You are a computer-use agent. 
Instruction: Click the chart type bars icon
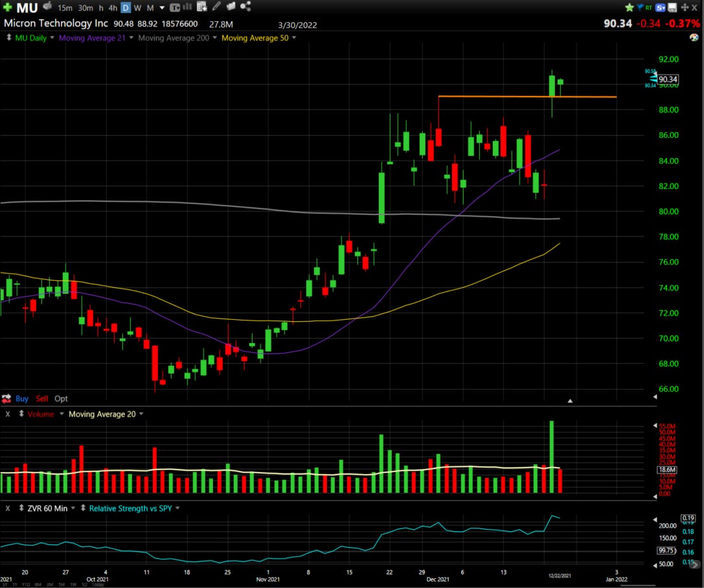(187, 6)
